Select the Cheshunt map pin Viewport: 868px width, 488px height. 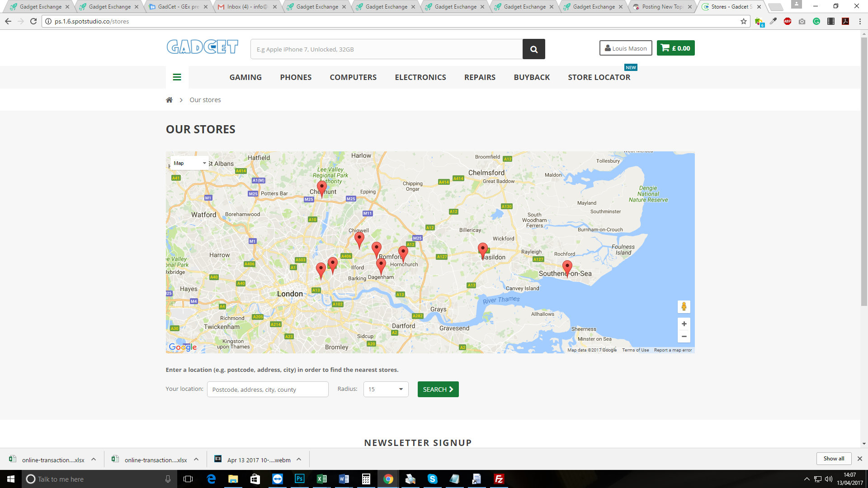click(322, 189)
